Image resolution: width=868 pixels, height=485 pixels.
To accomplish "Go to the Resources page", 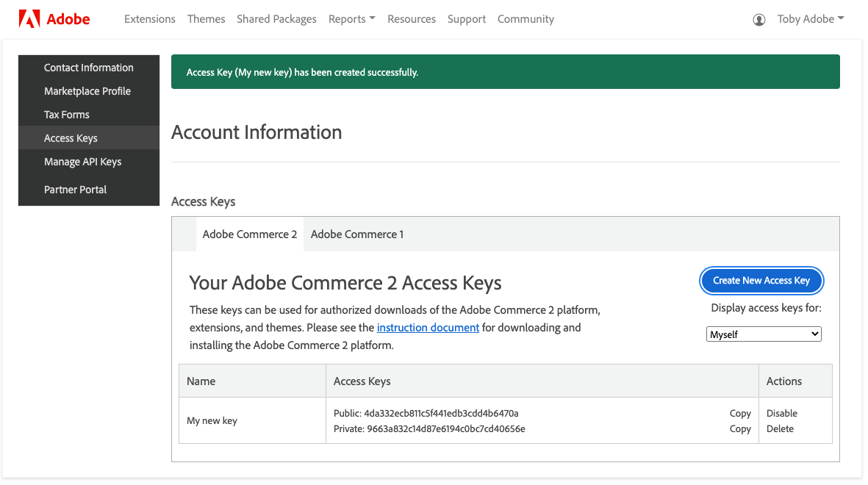I will [412, 19].
